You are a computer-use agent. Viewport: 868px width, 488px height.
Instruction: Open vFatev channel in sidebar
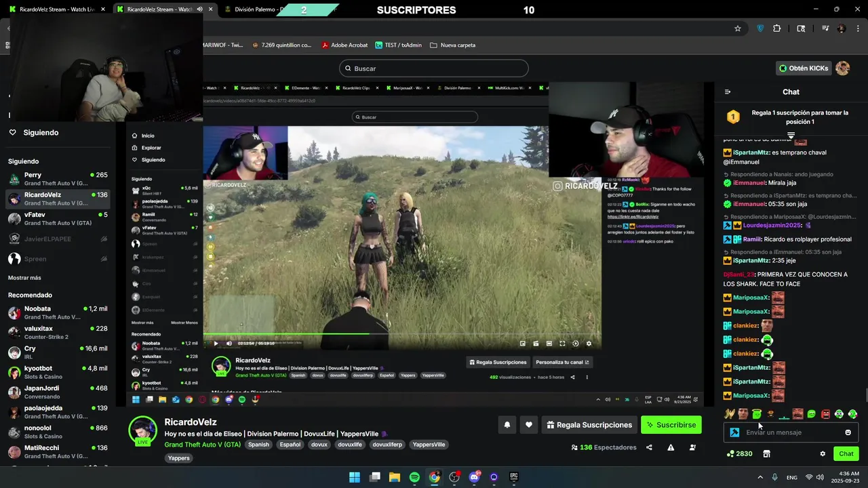pos(58,219)
